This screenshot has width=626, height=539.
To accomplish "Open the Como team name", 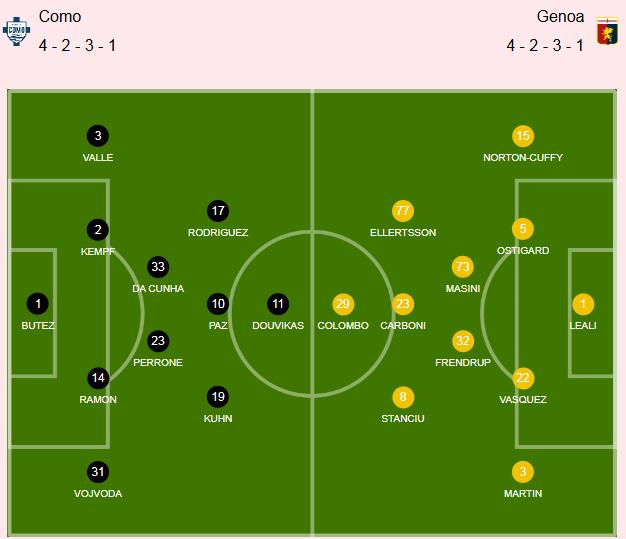I will 60,17.
